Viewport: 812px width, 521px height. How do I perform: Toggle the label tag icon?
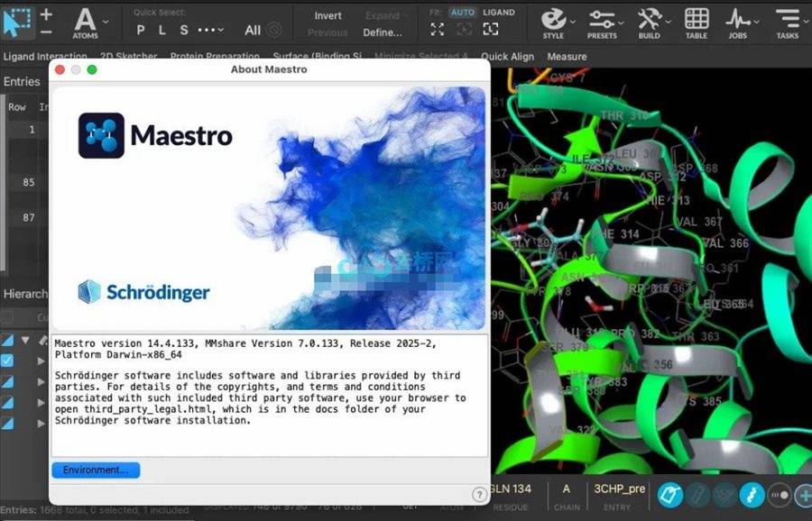tap(670, 495)
